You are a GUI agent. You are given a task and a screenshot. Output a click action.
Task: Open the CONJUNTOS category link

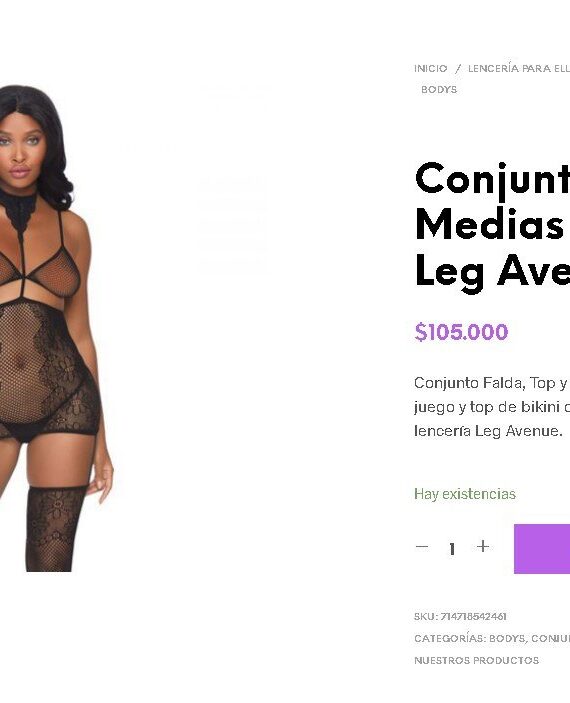tap(551, 638)
